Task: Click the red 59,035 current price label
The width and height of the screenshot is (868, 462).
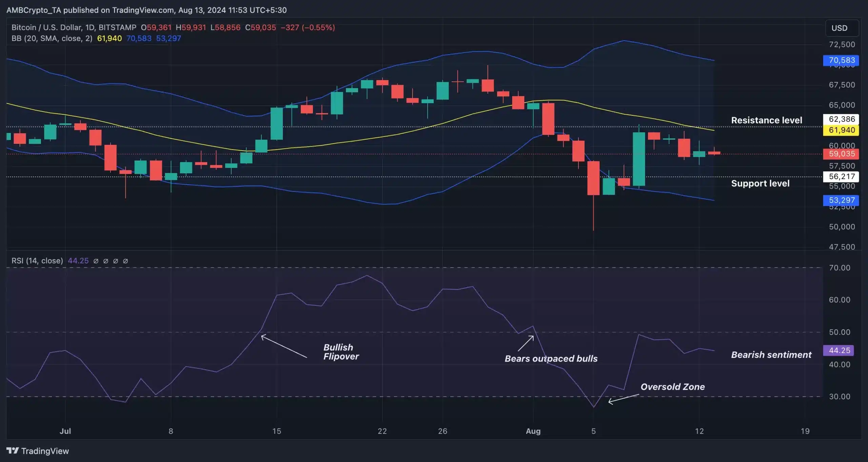Action: [x=841, y=154]
